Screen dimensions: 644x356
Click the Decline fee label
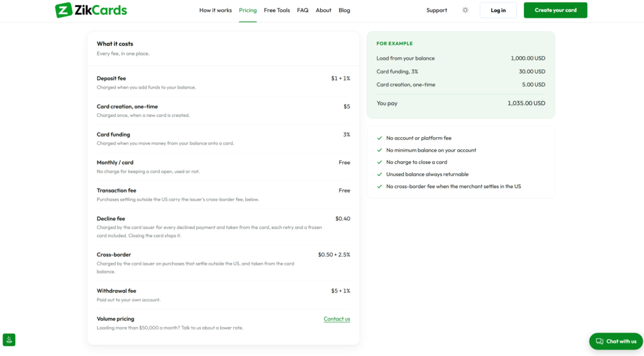click(x=111, y=218)
